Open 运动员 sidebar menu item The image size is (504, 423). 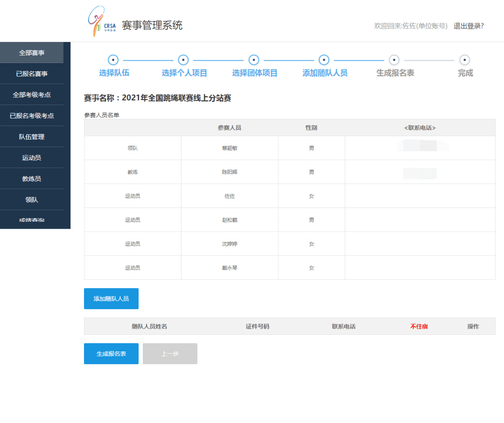tap(32, 158)
